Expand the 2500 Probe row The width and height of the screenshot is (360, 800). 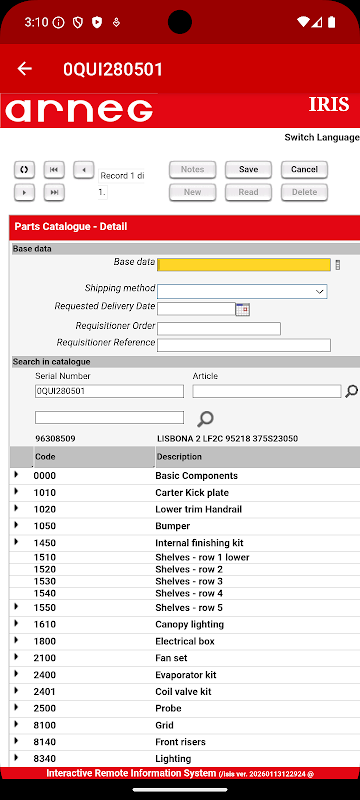(16, 707)
